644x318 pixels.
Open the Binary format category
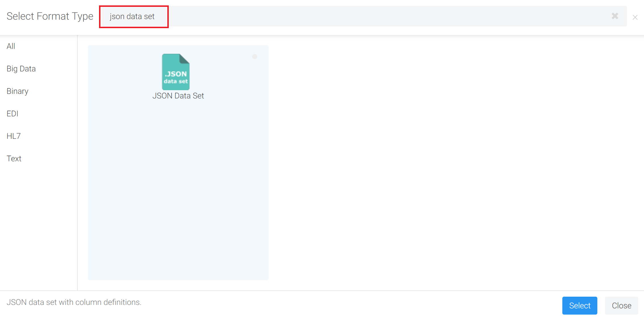[17, 91]
